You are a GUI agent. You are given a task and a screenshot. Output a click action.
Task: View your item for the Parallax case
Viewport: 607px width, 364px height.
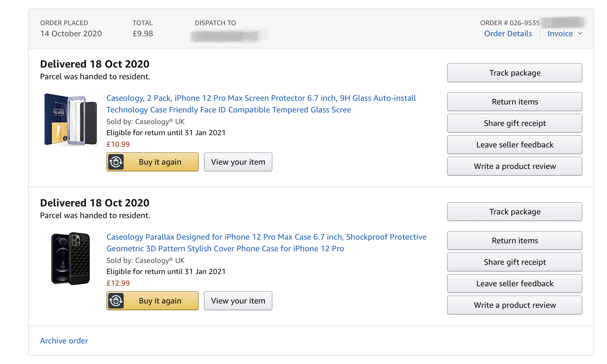[x=238, y=301]
